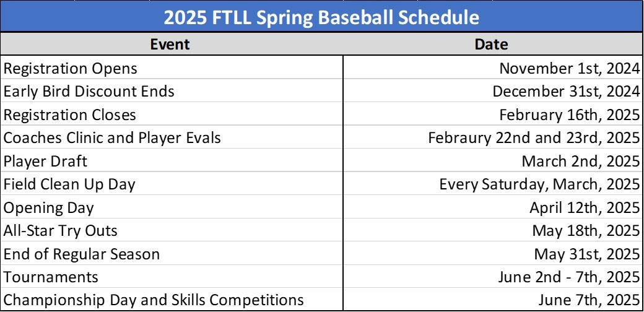
Task: Select the Date column header
Action: tap(493, 44)
